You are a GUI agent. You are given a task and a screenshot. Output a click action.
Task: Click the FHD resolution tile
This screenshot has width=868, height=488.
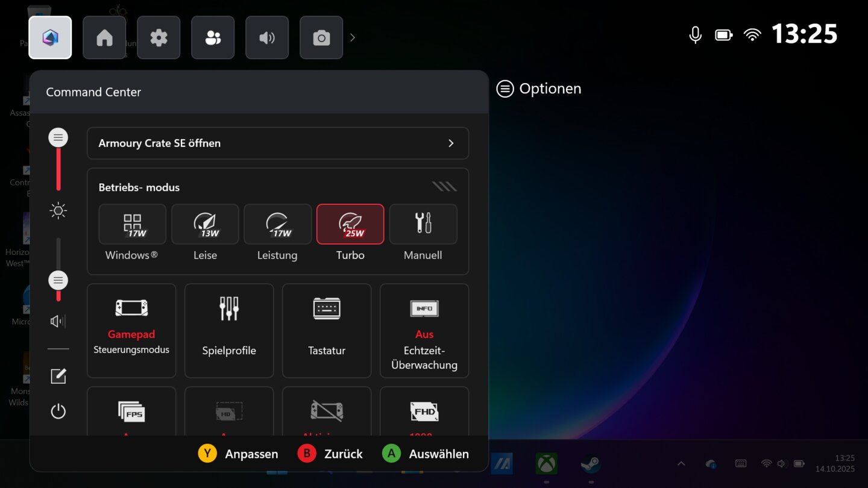coord(424,412)
